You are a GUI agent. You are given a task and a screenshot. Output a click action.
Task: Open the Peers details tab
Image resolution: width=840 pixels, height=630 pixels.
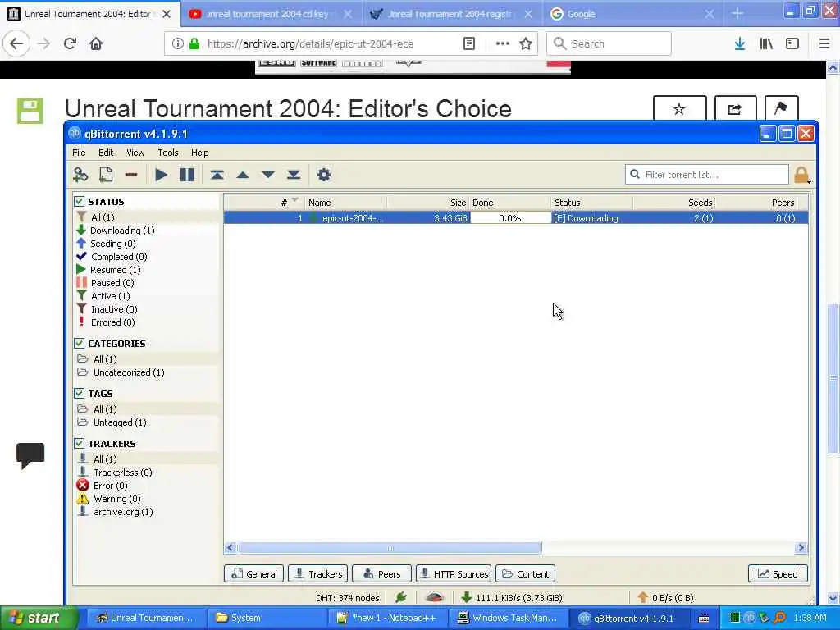coord(382,573)
